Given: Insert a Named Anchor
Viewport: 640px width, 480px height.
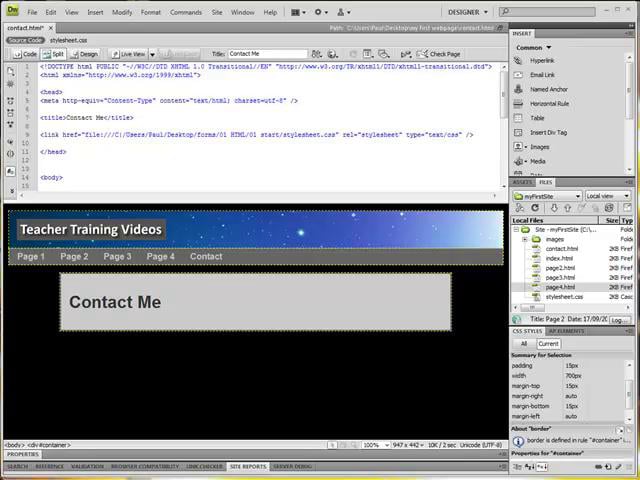Looking at the screenshot, I should pyautogui.click(x=549, y=89).
